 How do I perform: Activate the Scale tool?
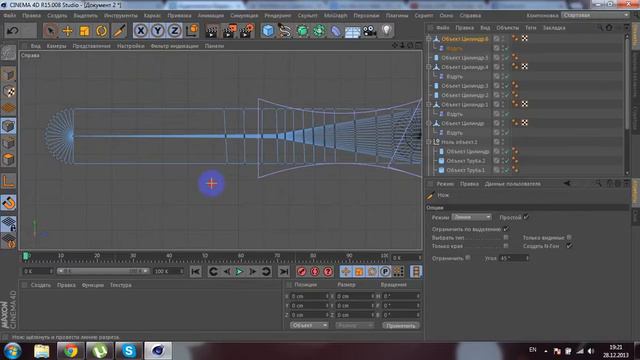tap(84, 31)
